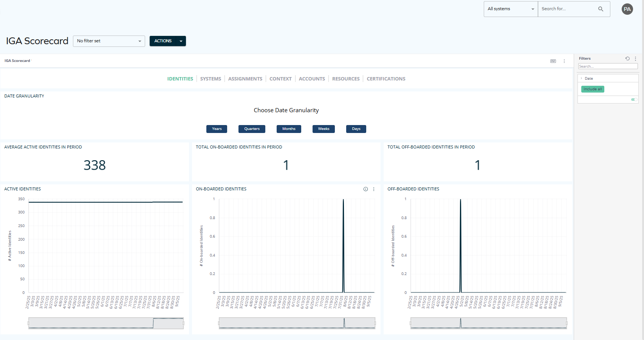Click the search magnifier icon
This screenshot has height=340, width=644.
(601, 8)
